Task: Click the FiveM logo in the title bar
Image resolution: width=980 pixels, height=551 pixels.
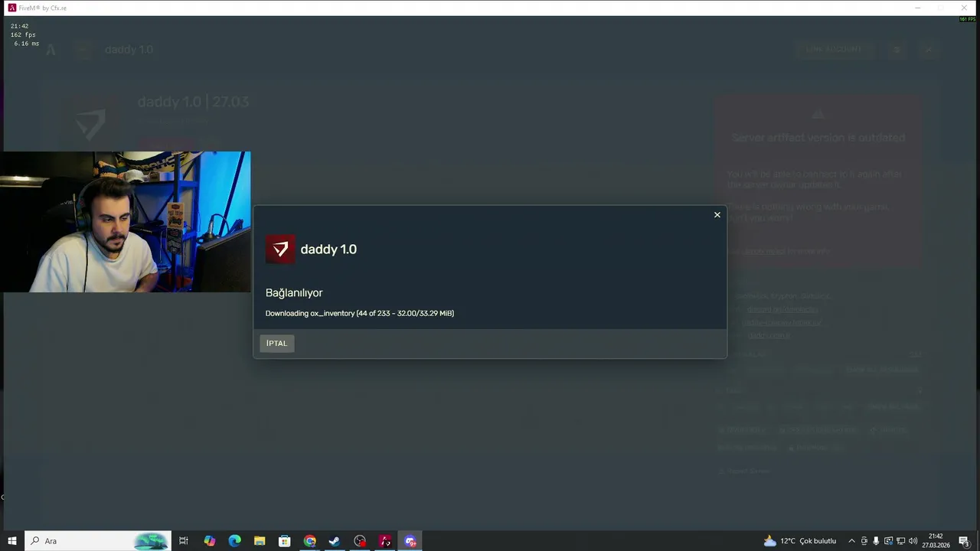Action: click(x=11, y=8)
